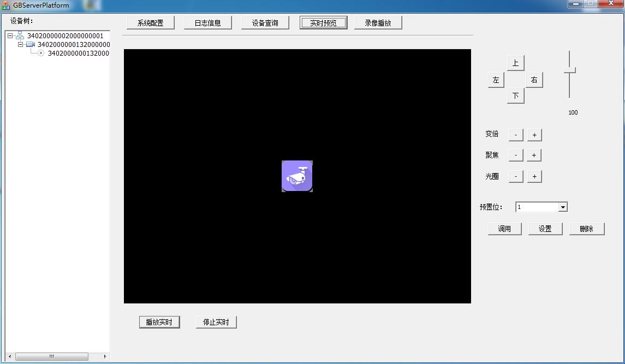Click the GBServerPlatform icon in the title bar

(x=4, y=5)
